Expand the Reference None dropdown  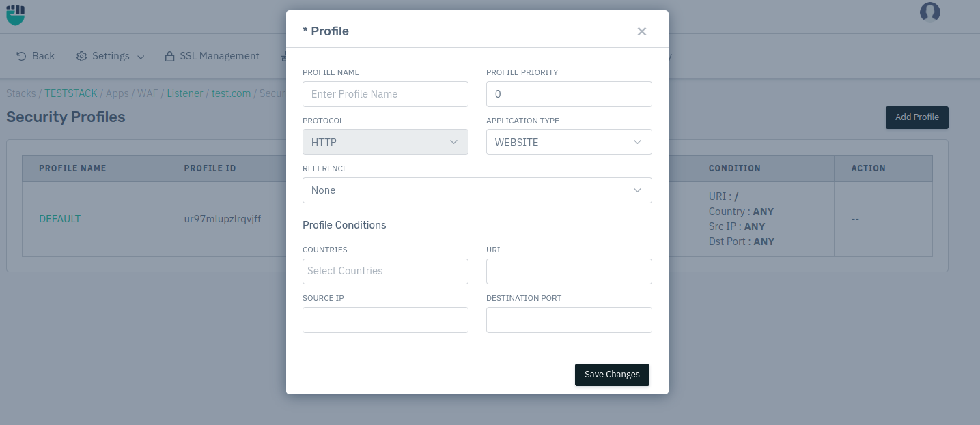(477, 190)
